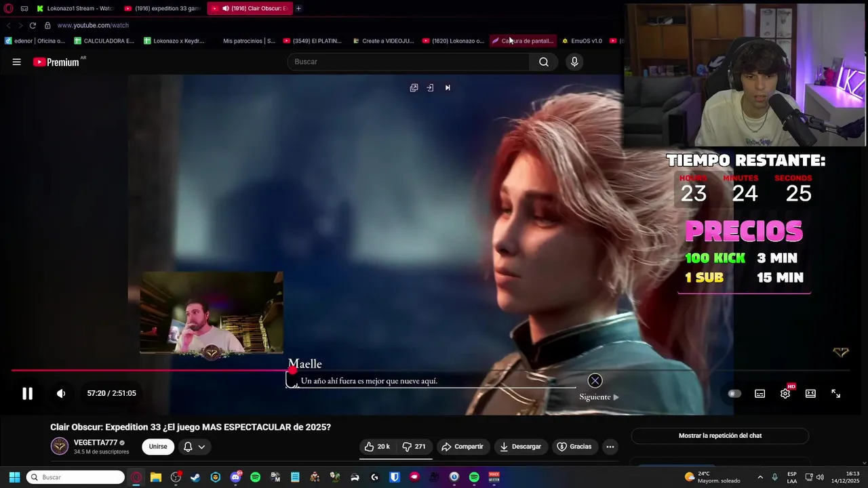This screenshot has width=868, height=488.
Task: Open Opera GX corner gamepad icon
Action: coord(24,8)
